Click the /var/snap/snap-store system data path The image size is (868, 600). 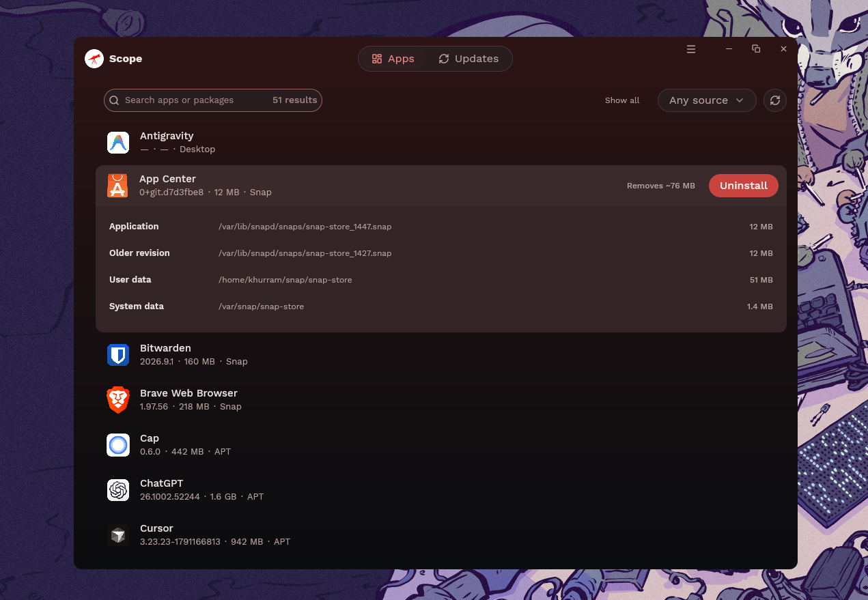coord(261,306)
